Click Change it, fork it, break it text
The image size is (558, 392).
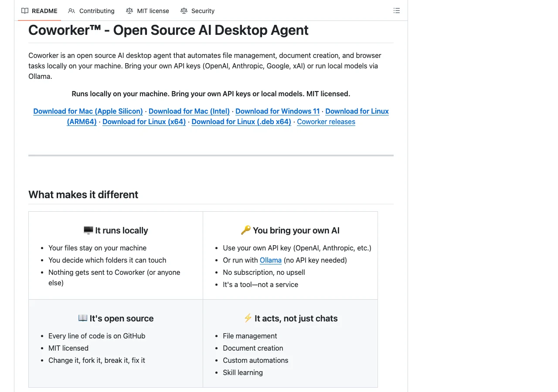click(97, 360)
